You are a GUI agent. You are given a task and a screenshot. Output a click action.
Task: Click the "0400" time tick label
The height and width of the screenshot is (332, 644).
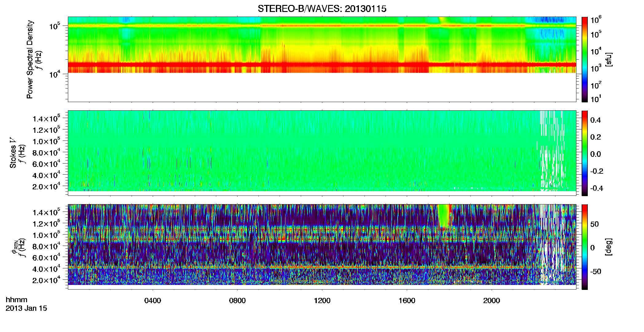[x=153, y=300]
